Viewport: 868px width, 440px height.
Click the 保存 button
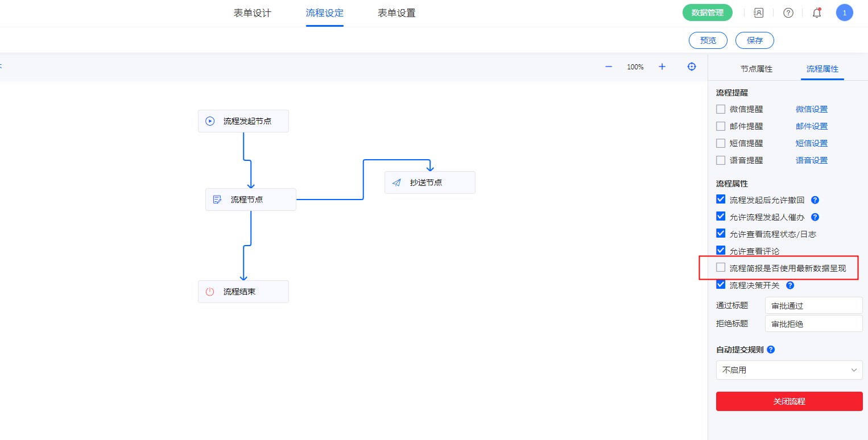pos(754,40)
